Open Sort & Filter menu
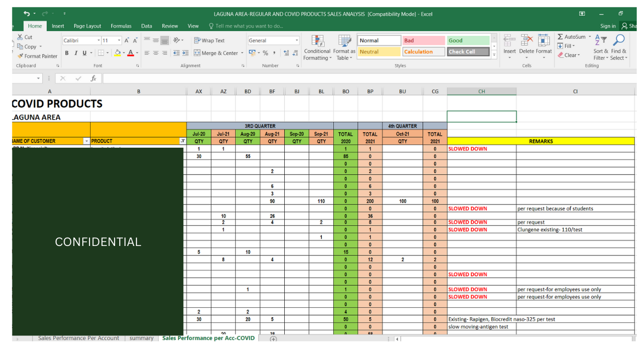 pos(601,47)
